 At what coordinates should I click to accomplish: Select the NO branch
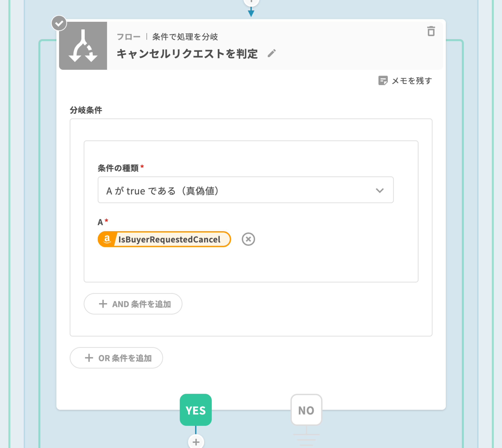pyautogui.click(x=306, y=410)
